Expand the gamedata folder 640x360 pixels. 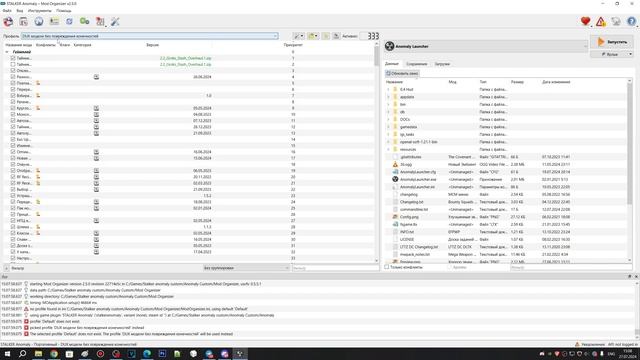(388, 127)
